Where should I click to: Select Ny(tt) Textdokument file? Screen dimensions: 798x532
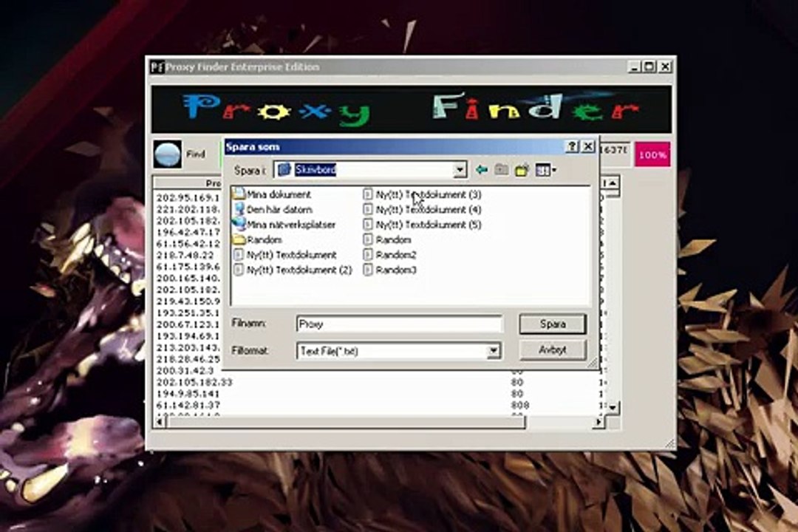tap(285, 254)
